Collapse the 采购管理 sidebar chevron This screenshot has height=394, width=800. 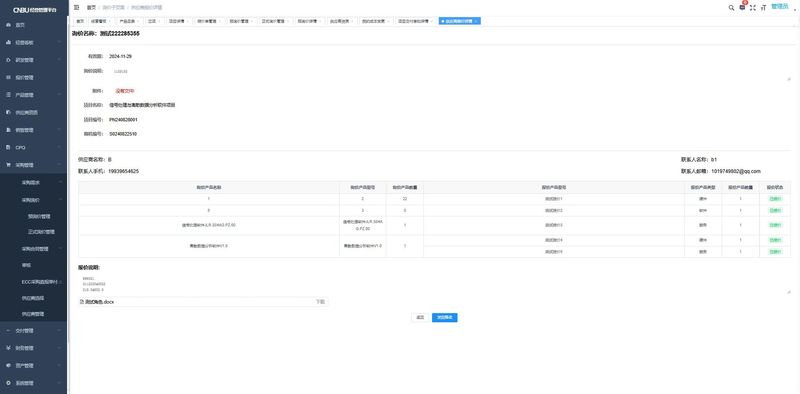pos(60,165)
